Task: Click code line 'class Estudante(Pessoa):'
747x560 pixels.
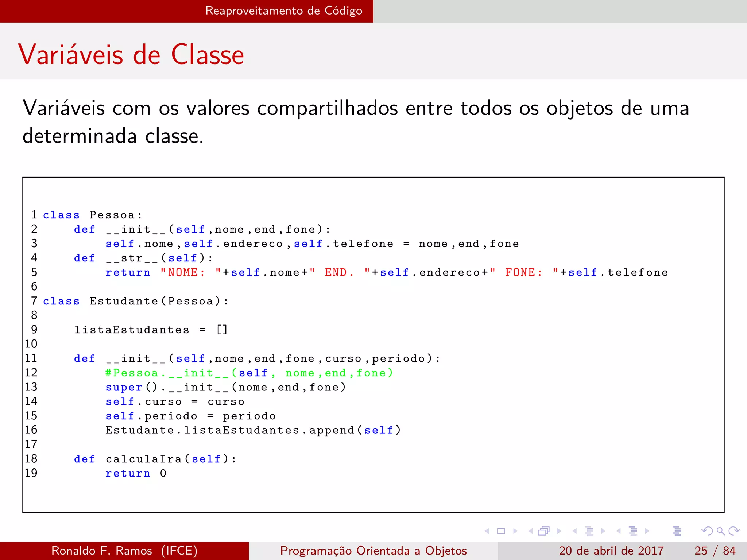Action: 136,301
